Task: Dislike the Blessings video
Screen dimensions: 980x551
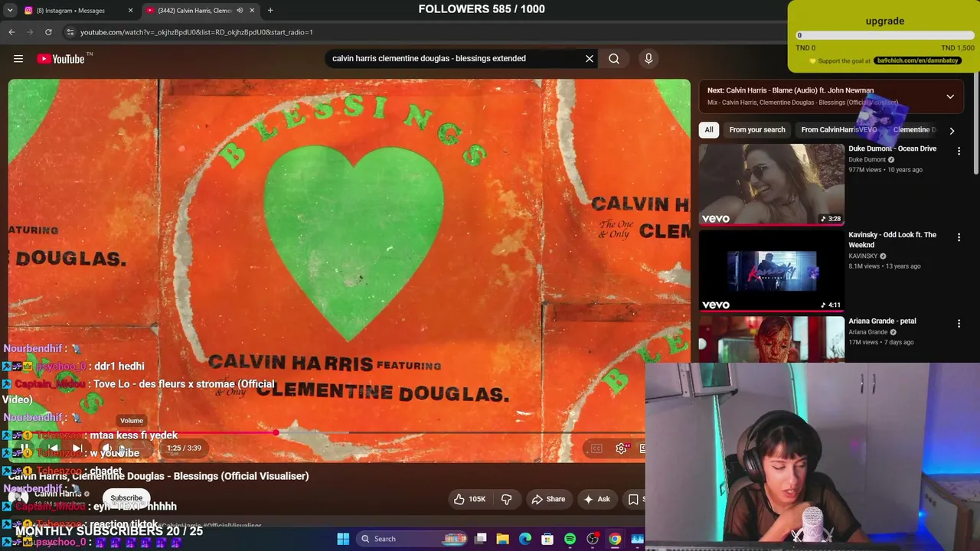Action: tap(506, 499)
